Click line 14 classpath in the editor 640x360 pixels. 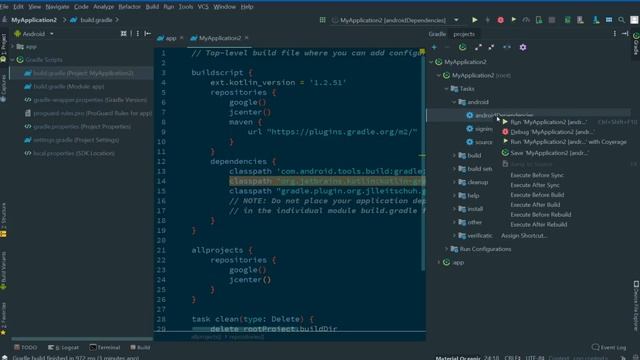(250, 181)
